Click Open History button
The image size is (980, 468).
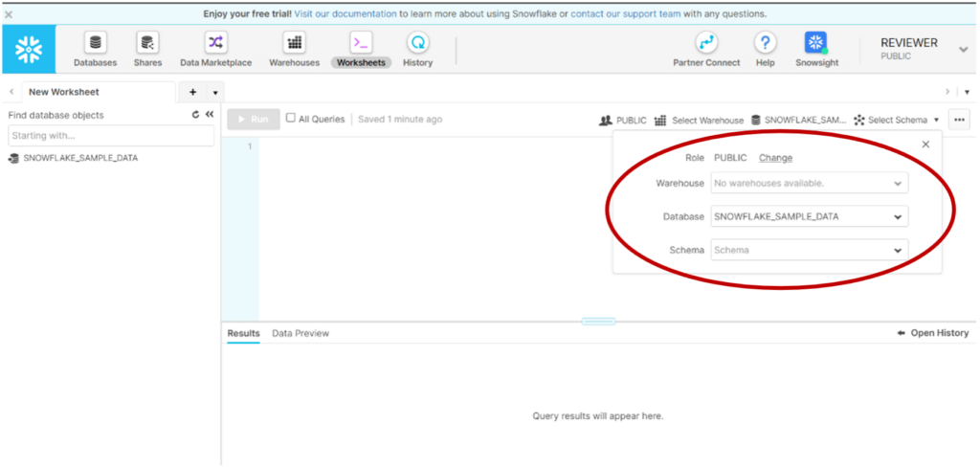coord(932,333)
